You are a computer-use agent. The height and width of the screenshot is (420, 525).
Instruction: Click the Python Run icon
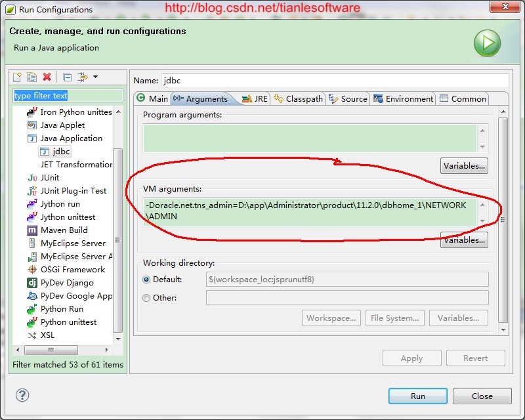(32, 309)
